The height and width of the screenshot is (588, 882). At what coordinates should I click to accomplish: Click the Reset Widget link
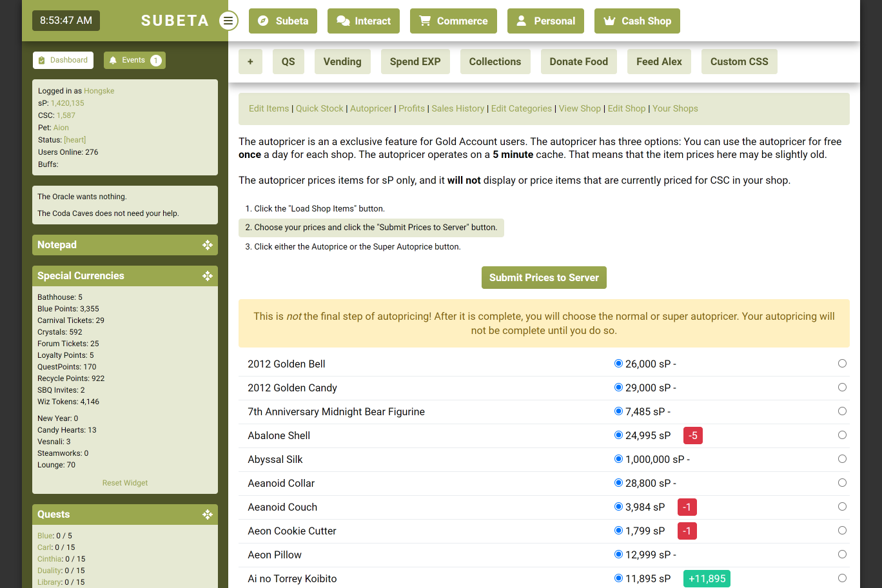point(125,483)
